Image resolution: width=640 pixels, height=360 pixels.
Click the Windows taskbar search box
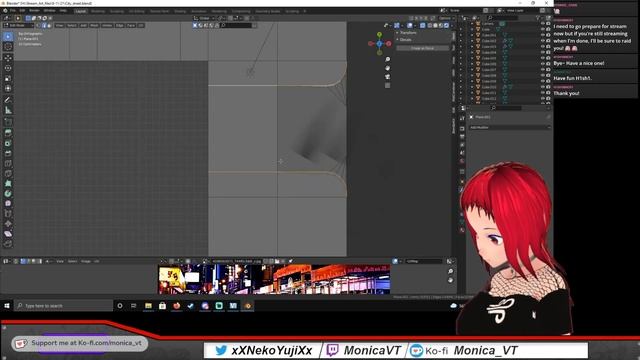[x=64, y=306]
